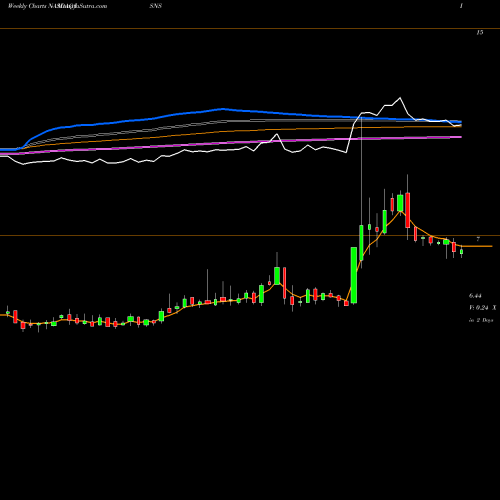This screenshot has width=500, height=500.
Task: Click the 'in 2 Days' text
Action: (x=481, y=320)
